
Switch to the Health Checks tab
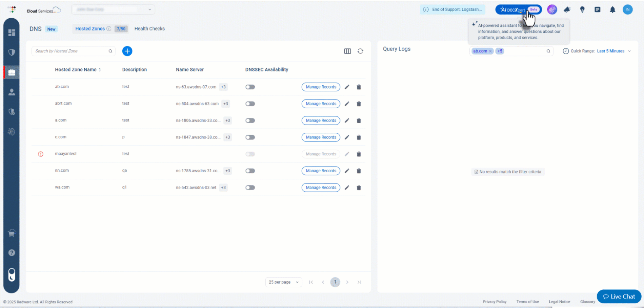(149, 29)
